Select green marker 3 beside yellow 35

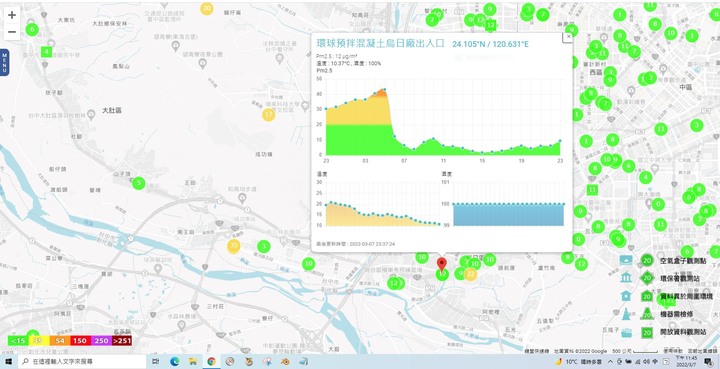coord(264,246)
